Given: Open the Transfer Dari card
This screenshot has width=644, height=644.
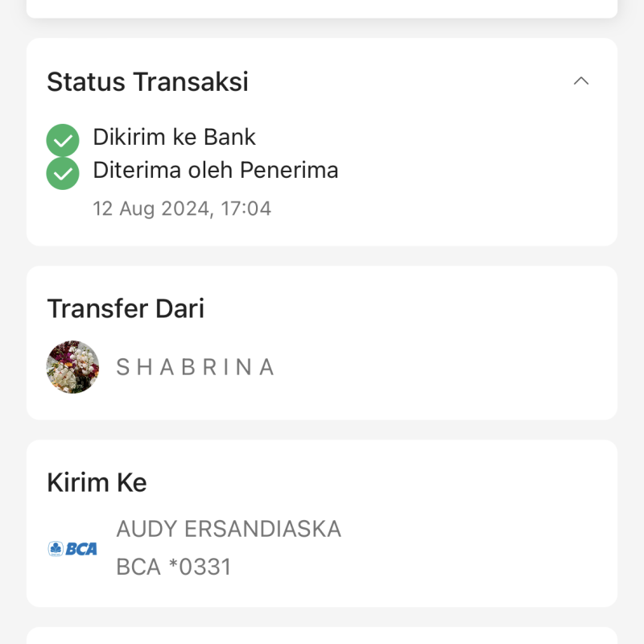Looking at the screenshot, I should click(322, 343).
